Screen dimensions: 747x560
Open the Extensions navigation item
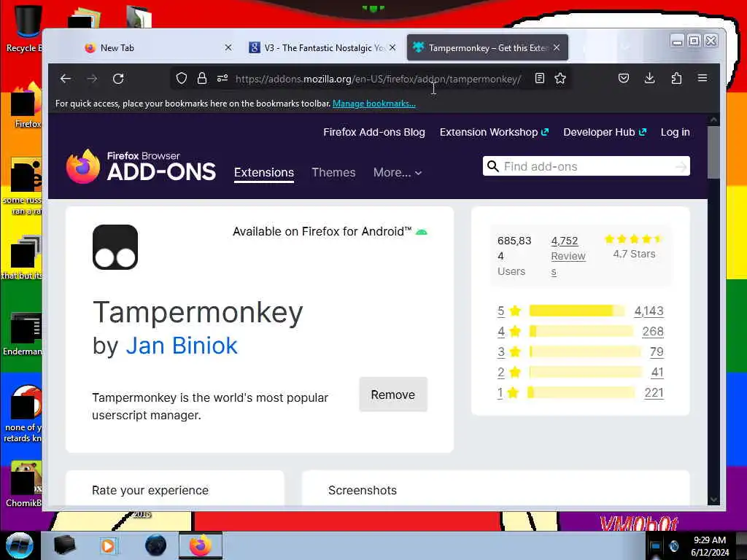(x=264, y=172)
